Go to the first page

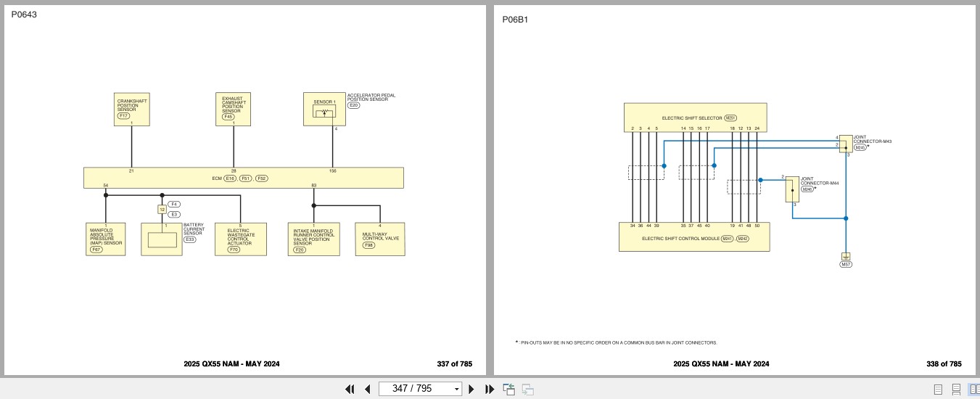click(x=350, y=389)
